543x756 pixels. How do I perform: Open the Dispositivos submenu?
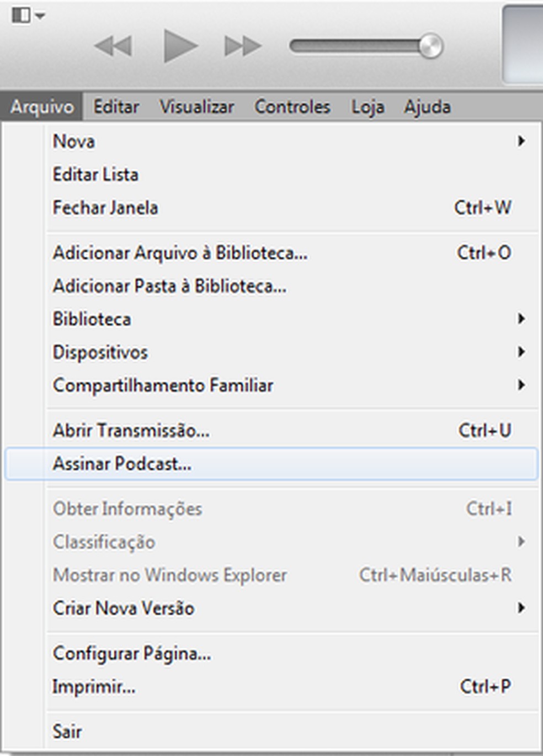[x=100, y=352]
